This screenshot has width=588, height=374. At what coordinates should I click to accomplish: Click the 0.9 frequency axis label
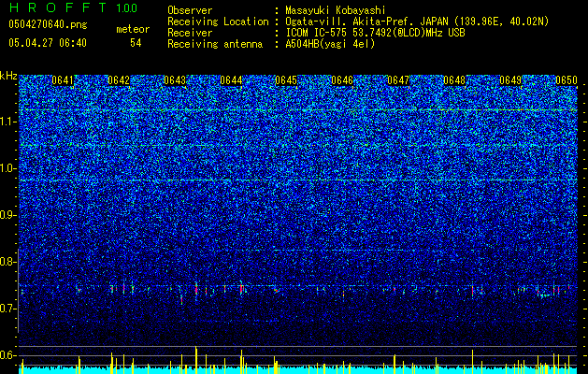click(8, 215)
